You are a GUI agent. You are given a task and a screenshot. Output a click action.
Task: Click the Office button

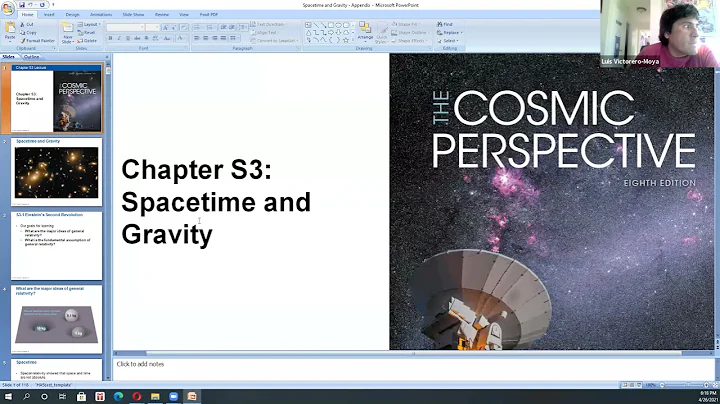click(x=7, y=8)
